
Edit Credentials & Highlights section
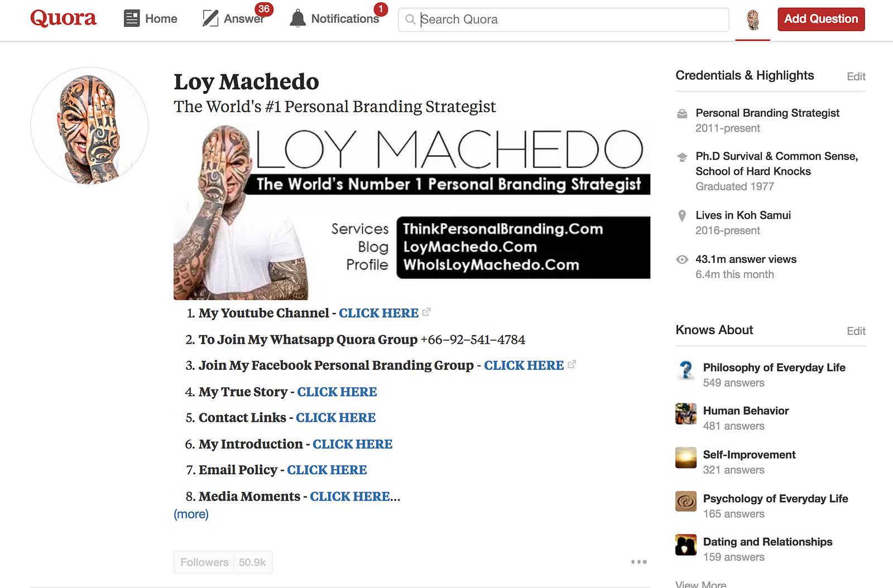pyautogui.click(x=856, y=76)
